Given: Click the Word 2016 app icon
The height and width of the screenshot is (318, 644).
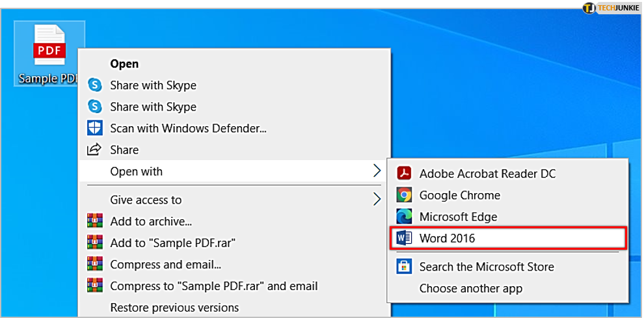Looking at the screenshot, I should click(405, 238).
